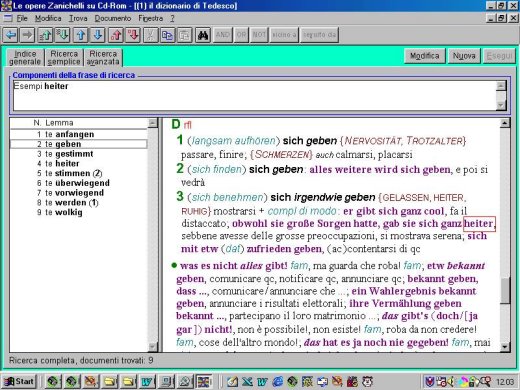Open the Trova menu
The height and width of the screenshot is (390, 520).
[78, 18]
